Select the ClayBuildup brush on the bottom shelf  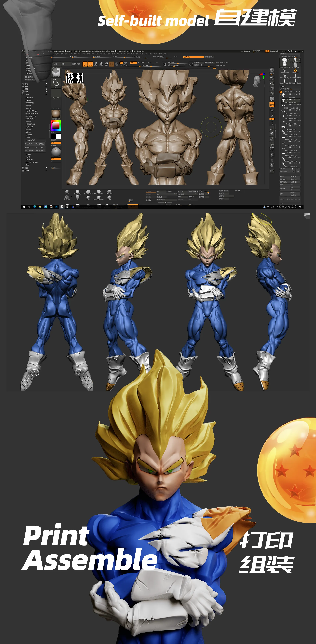[x=78, y=192]
